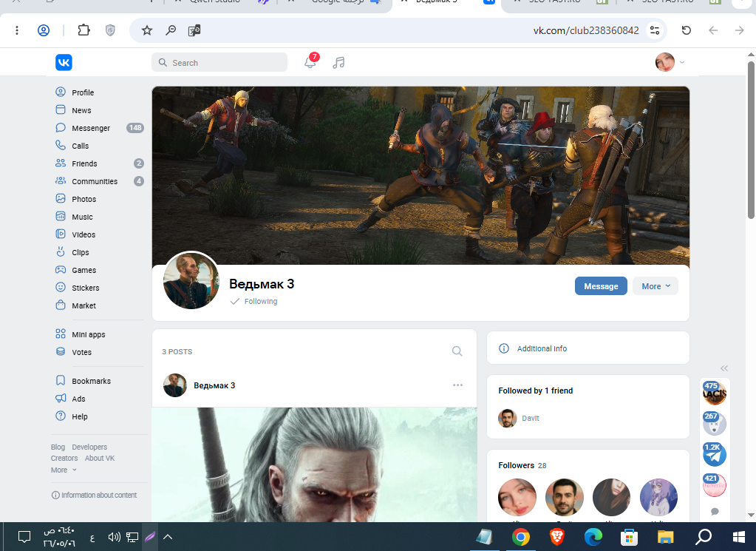Viewport: 756px width, 551px height.
Task: Reload the page in browser
Action: pos(687,30)
